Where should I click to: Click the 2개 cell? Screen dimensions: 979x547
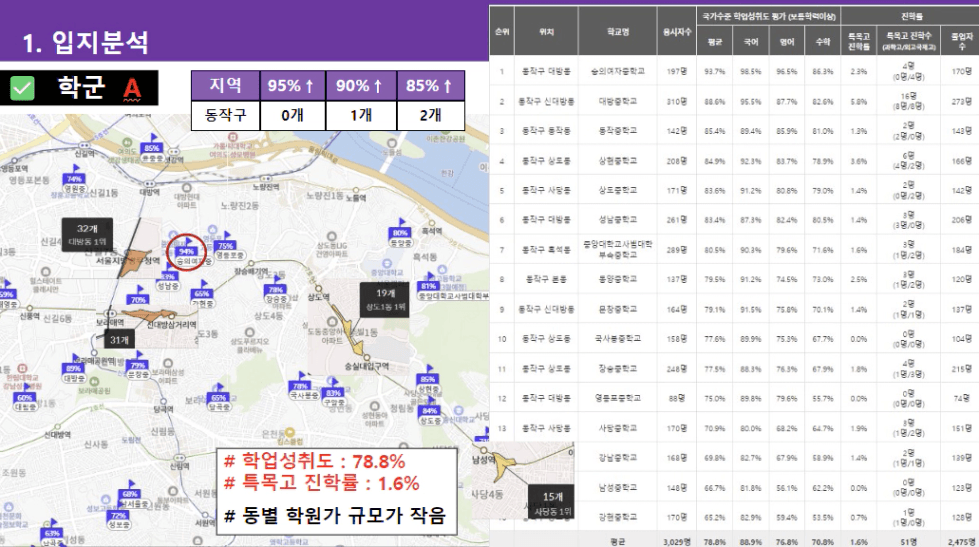pos(430,116)
